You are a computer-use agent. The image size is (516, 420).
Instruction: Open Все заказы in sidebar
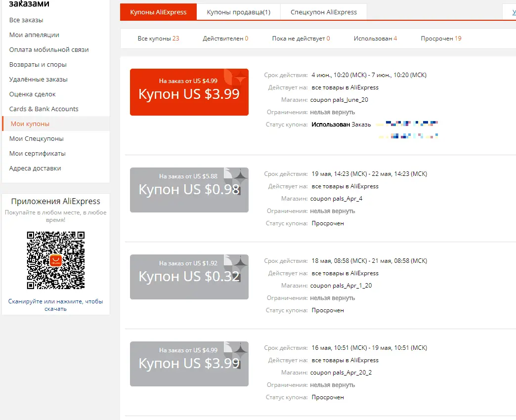(26, 20)
